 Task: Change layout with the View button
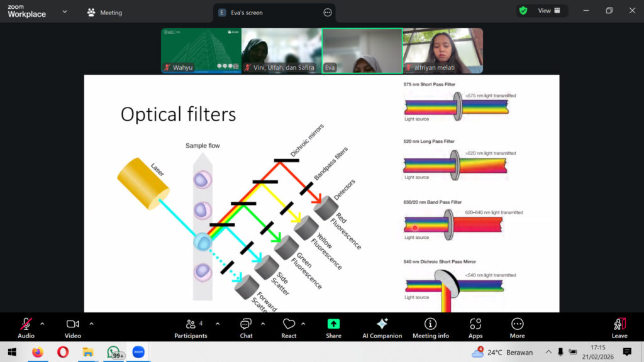coord(549,11)
